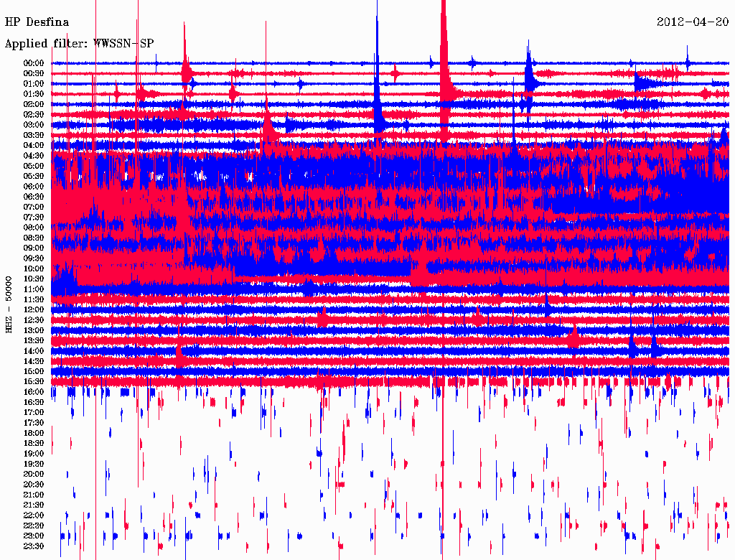The image size is (735, 560).
Task: Select the 19:00 time label
Action: coord(34,454)
